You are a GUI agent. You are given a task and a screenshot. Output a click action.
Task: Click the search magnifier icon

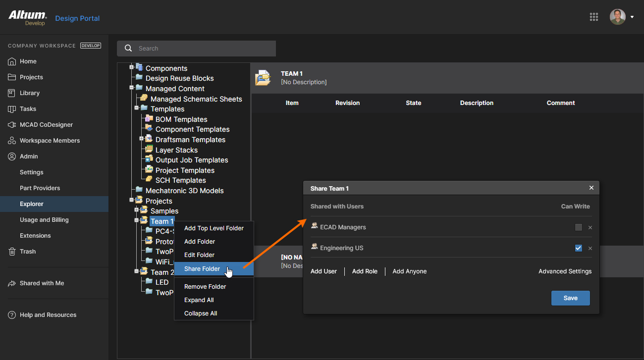click(128, 49)
